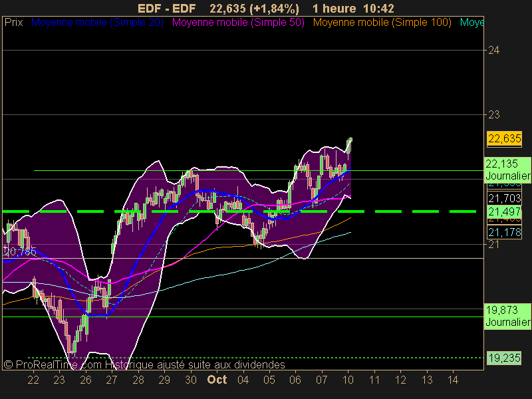Click price axis value 23
This screenshot has height=399, width=532.
(x=494, y=115)
